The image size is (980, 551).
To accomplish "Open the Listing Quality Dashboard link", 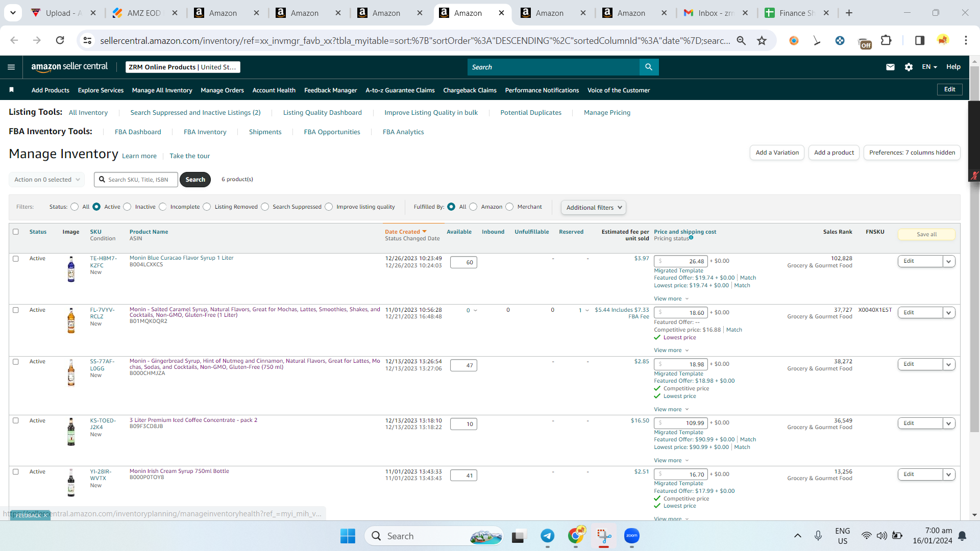I will click(322, 113).
